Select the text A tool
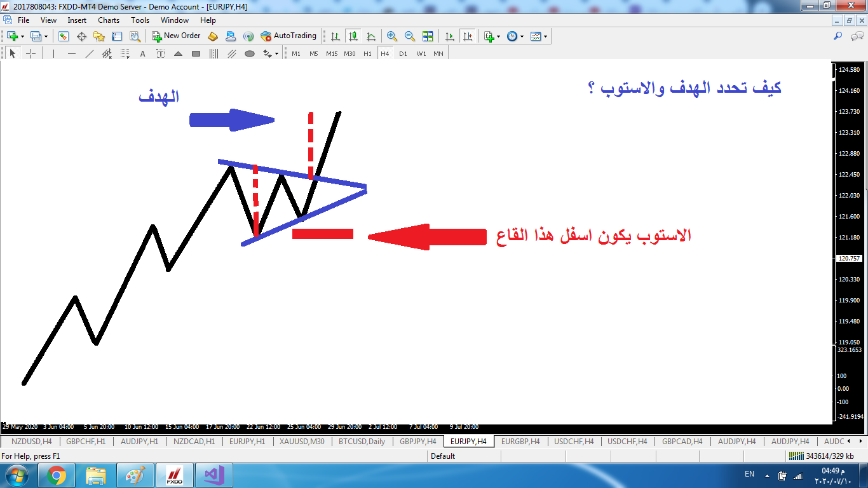Viewport: 868px width, 488px height. coord(142,54)
